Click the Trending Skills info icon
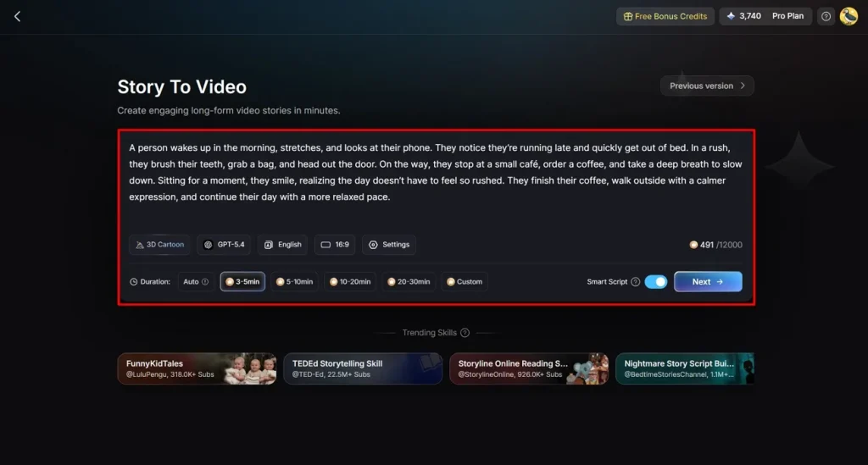 point(465,333)
